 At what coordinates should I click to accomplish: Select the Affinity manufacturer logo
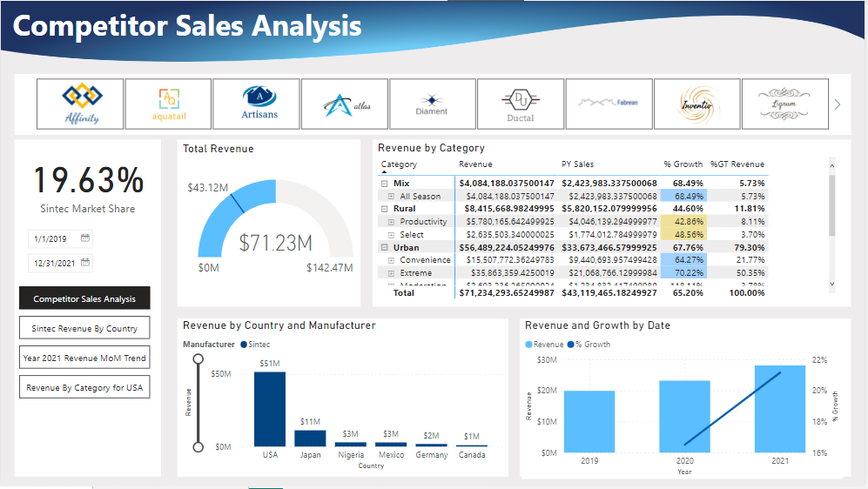click(x=80, y=104)
